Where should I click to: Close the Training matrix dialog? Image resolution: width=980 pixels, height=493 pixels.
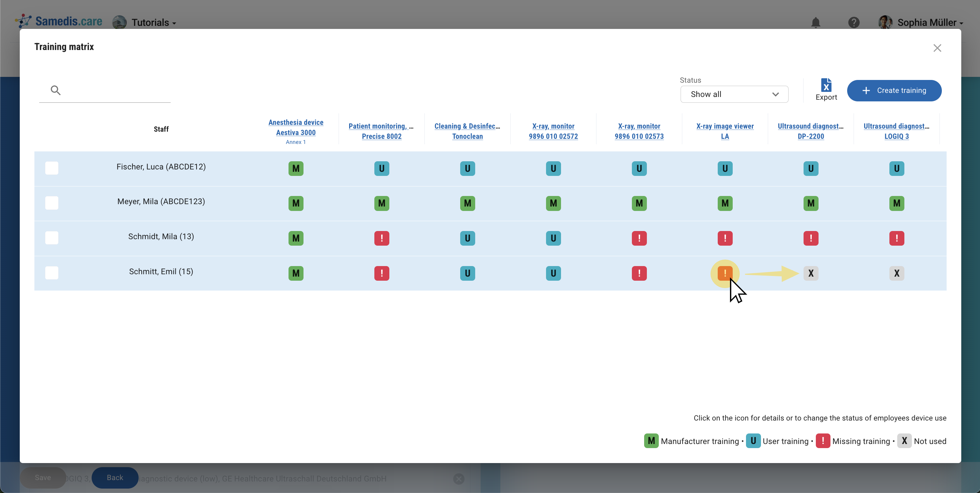(937, 48)
